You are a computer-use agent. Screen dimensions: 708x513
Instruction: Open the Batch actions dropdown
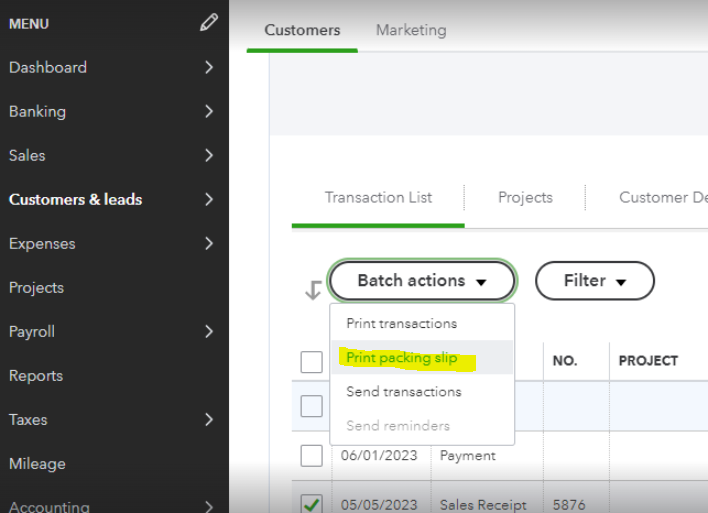422,280
